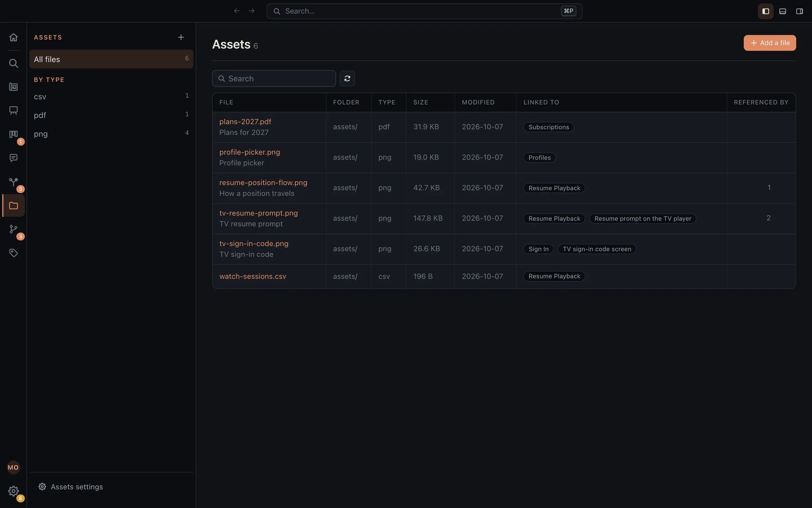Screen dimensions: 812x508
Task: Open plans-2027.pdf file link
Action: [x=245, y=122]
